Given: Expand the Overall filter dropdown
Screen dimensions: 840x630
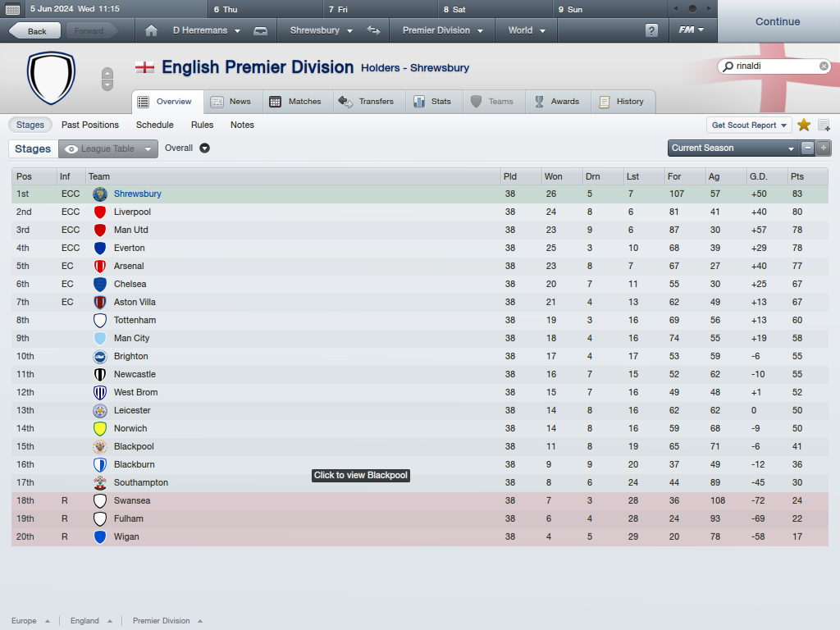Looking at the screenshot, I should pyautogui.click(x=205, y=148).
